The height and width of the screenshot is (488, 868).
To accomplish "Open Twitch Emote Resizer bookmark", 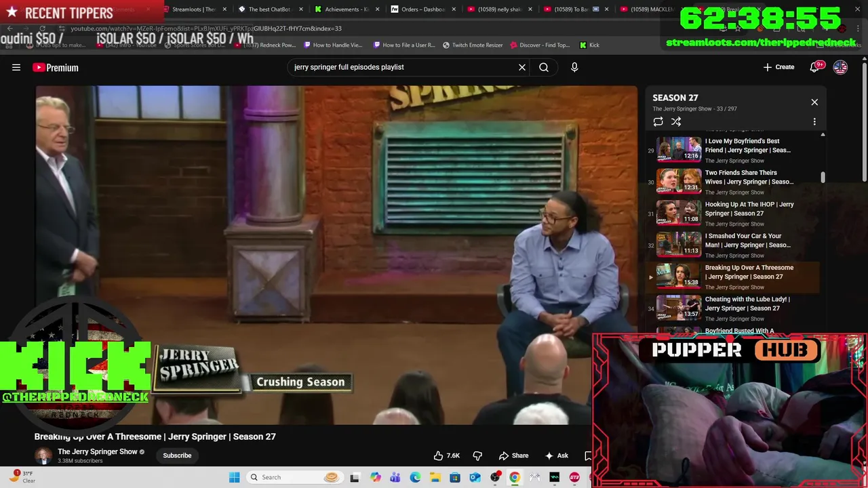I will (x=473, y=45).
